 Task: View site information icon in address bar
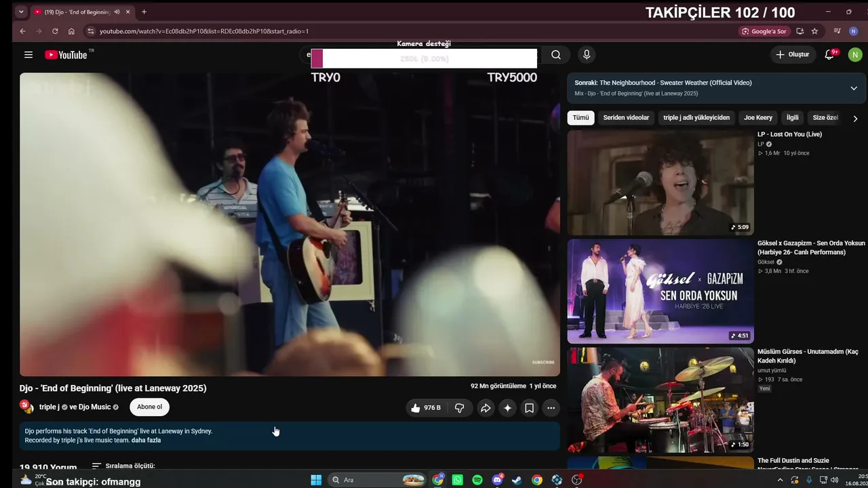[x=90, y=31]
